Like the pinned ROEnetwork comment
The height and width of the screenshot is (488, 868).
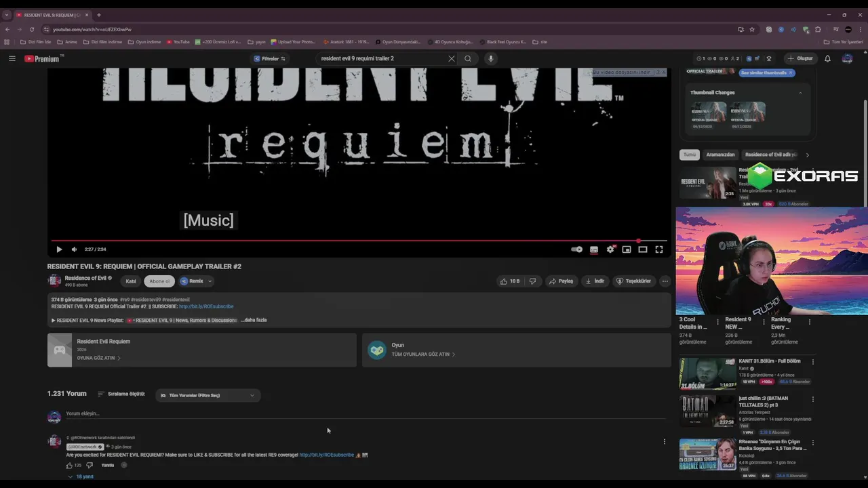[x=69, y=466]
